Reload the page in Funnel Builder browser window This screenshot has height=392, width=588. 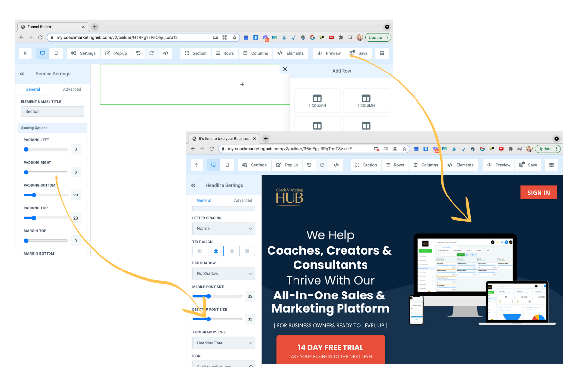tap(40, 37)
